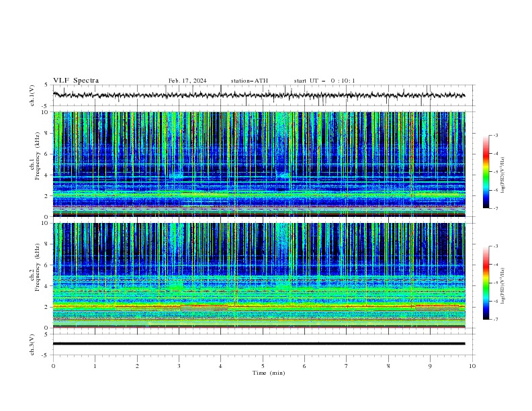
Task: Click the time-axis tick label "10"
Action: pos(472,366)
